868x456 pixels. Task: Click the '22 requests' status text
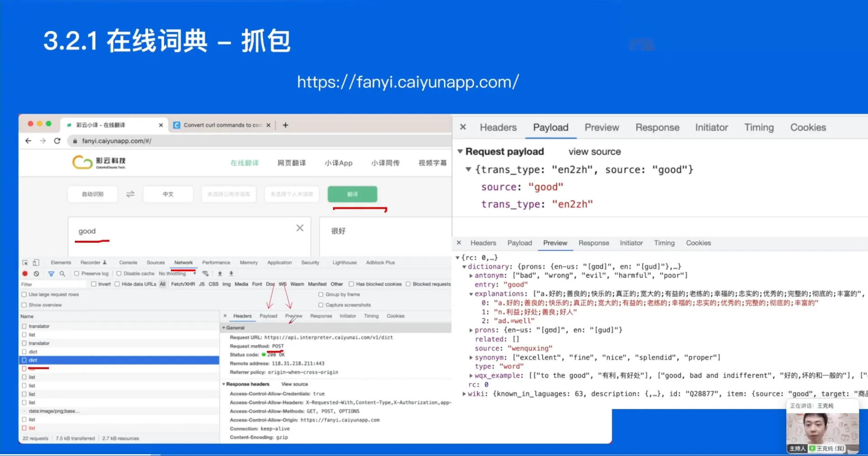point(35,438)
